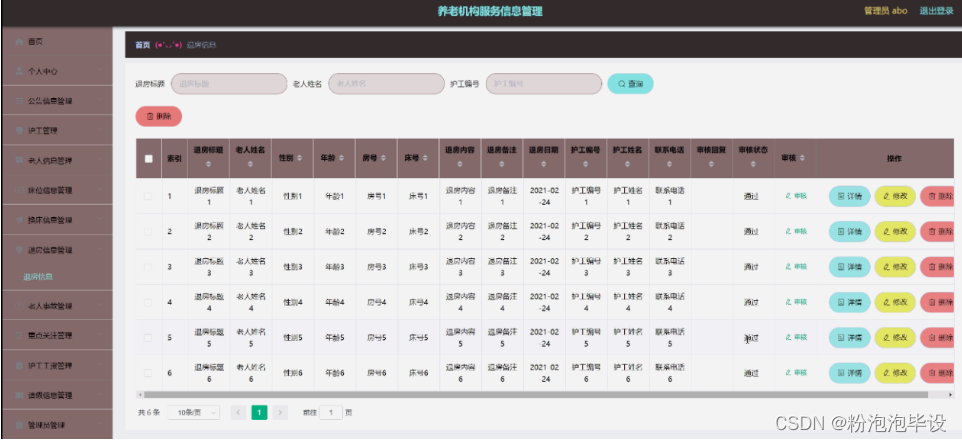This screenshot has width=962, height=442.
Task: Open the 首页 home sidebar item
Action: coord(57,42)
